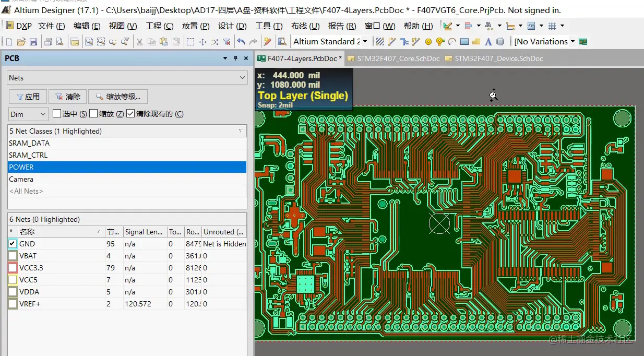Click the Clear Filter toolbar icon
This screenshot has width=644, height=356.
pyautogui.click(x=226, y=42)
